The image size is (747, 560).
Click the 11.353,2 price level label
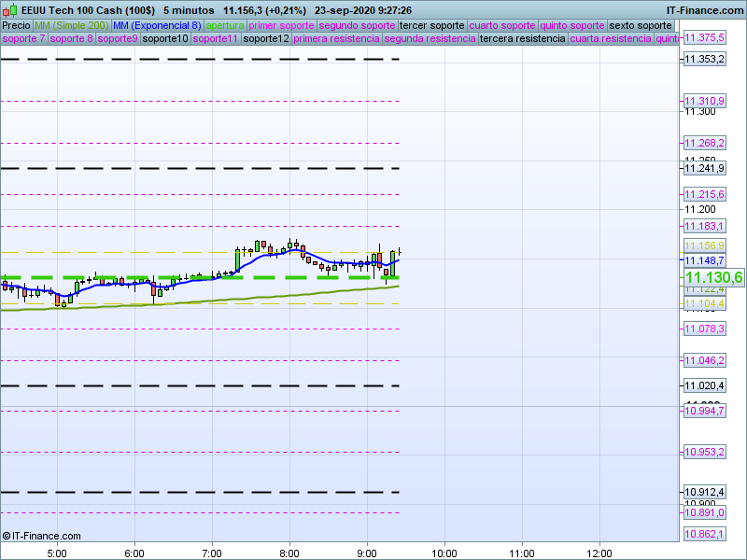click(x=704, y=60)
